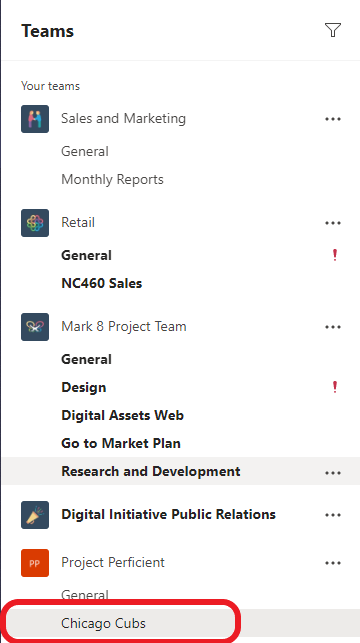Open more options for Research and Development channel
The image size is (360, 643).
tap(333, 473)
